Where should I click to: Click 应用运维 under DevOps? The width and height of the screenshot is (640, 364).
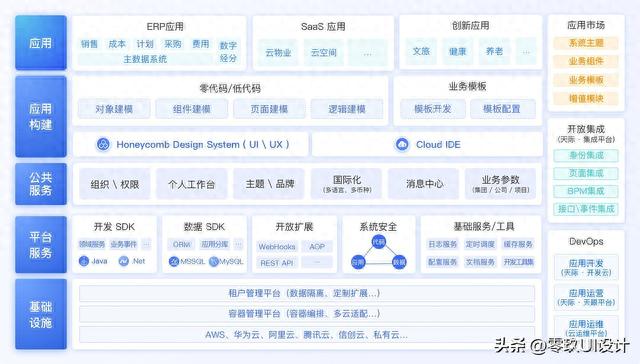coord(586,328)
